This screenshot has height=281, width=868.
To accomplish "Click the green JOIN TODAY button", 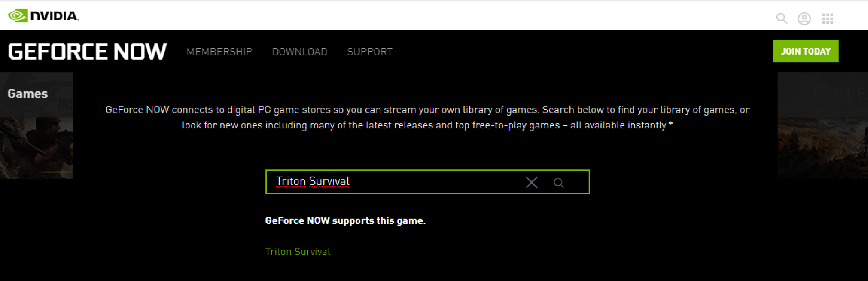I will pyautogui.click(x=806, y=51).
